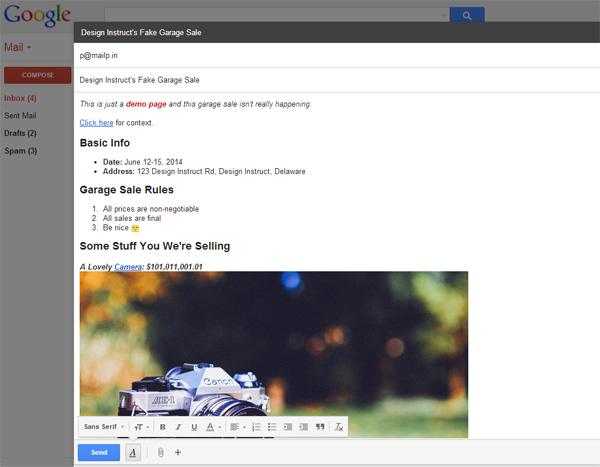Click the 'All prices are non-negotiable' rule

151,209
